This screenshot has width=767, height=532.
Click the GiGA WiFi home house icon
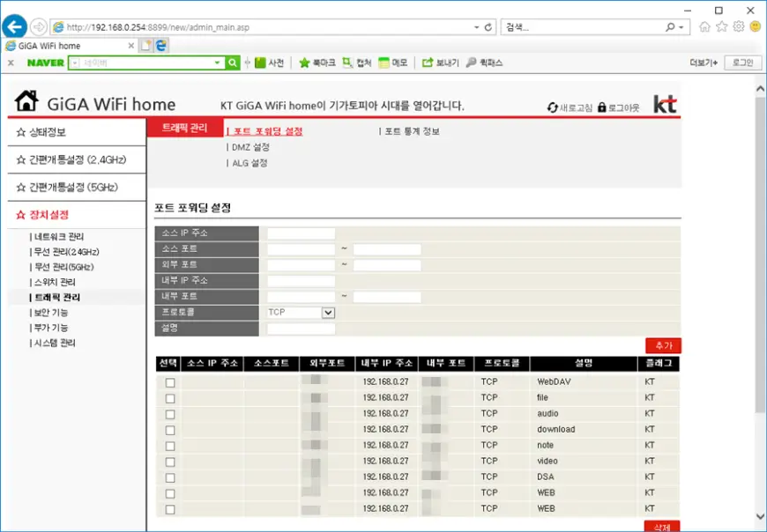pyautogui.click(x=26, y=102)
